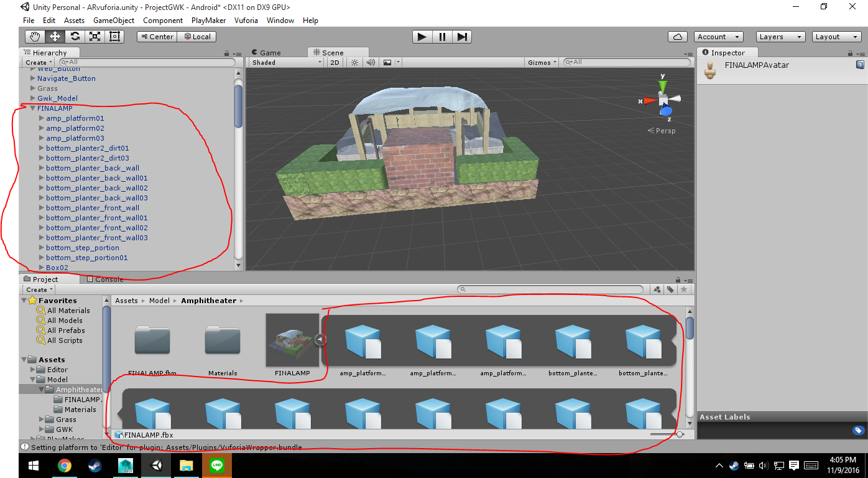Click the Center pivot button
The image size is (868, 478).
[157, 37]
